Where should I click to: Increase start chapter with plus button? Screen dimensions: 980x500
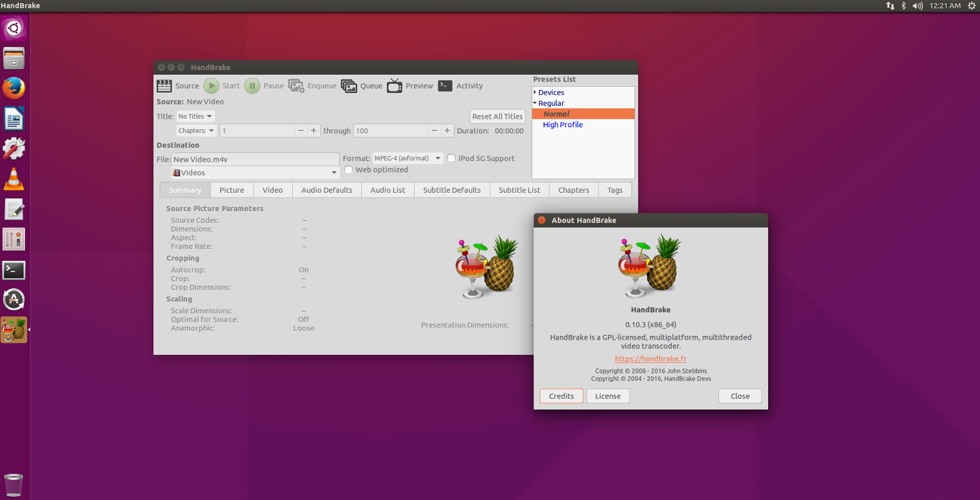314,130
